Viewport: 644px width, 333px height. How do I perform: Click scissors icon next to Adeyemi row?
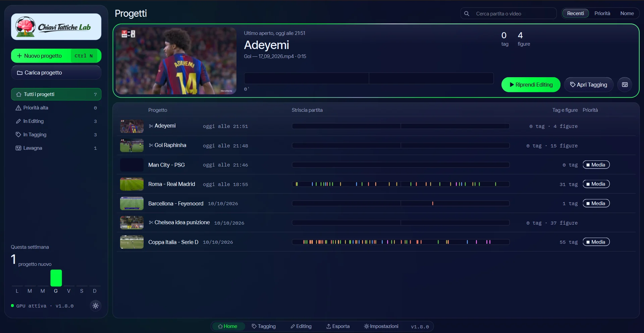[x=151, y=126]
